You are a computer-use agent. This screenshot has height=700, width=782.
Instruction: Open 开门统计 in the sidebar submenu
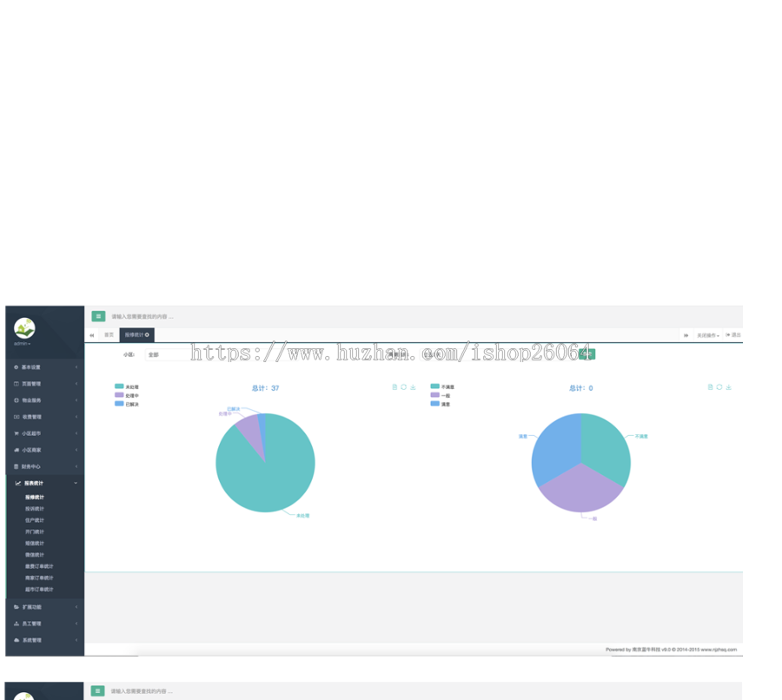tap(35, 532)
